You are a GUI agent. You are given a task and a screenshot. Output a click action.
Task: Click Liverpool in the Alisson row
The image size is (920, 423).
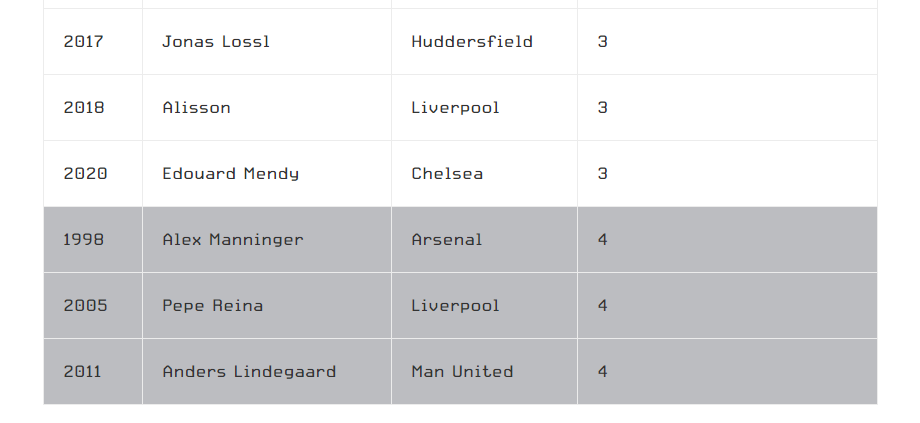tap(455, 108)
